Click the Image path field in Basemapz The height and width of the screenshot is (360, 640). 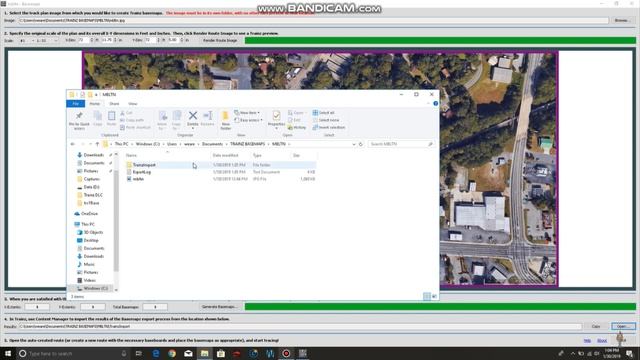pos(313,20)
